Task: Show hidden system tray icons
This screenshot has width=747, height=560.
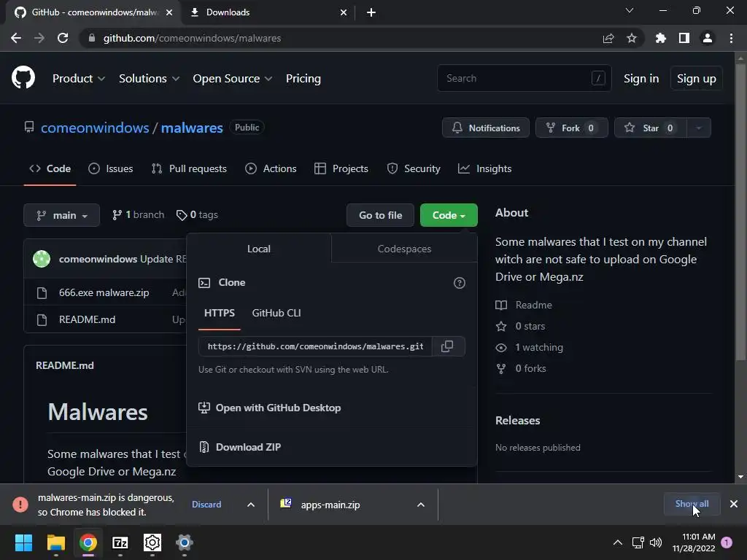Action: coord(617,542)
